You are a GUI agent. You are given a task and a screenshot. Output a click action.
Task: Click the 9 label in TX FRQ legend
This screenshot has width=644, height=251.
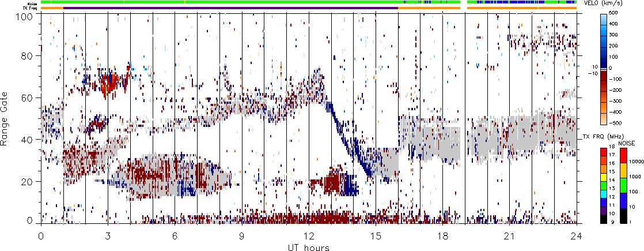(612, 222)
